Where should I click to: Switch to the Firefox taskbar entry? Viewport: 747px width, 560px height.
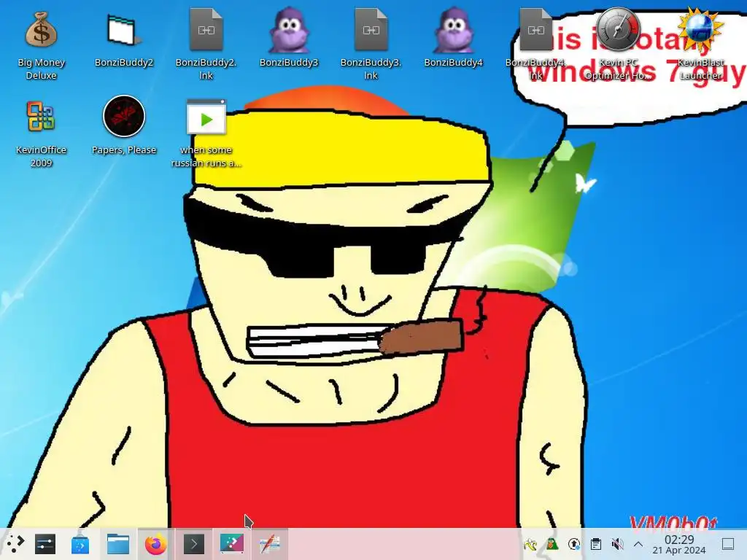pyautogui.click(x=156, y=544)
